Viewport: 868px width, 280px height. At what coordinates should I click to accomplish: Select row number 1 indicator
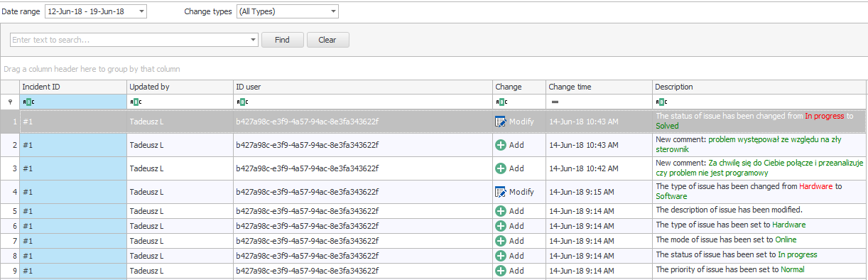click(10, 122)
